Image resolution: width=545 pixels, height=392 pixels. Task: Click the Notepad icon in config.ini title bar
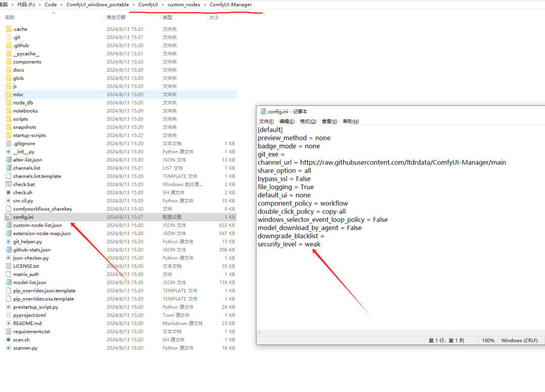(262, 111)
